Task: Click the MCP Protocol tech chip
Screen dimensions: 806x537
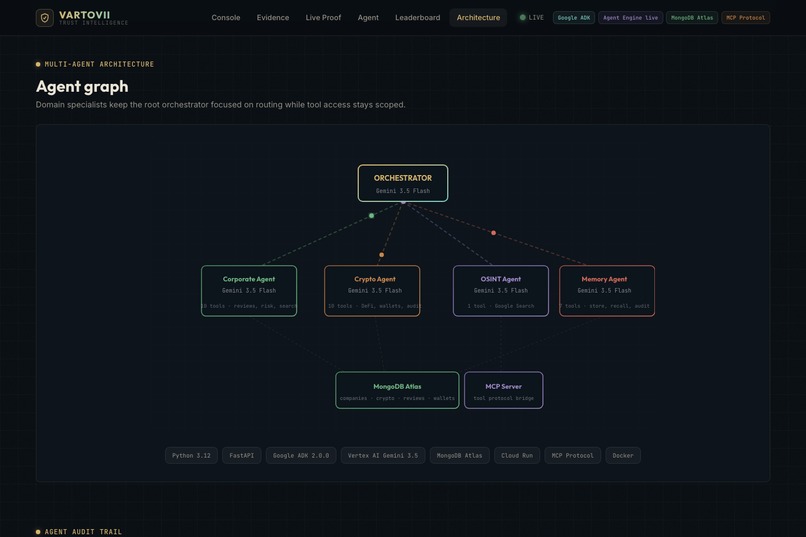Action: pyautogui.click(x=573, y=455)
